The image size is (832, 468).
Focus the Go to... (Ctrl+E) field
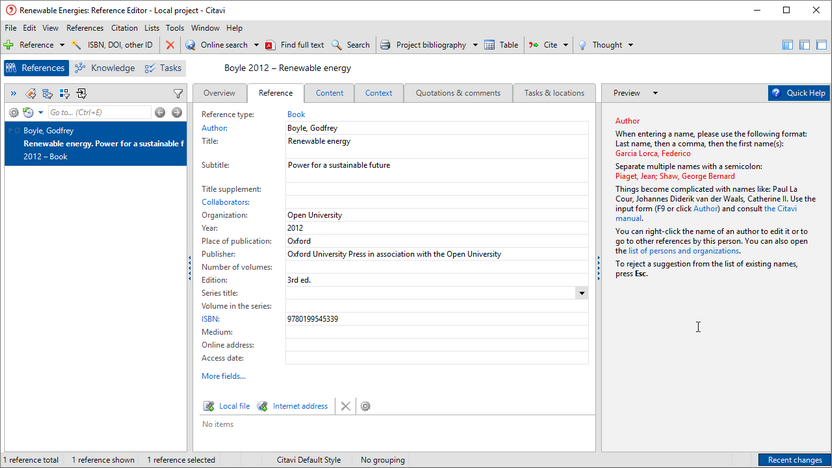pos(100,112)
